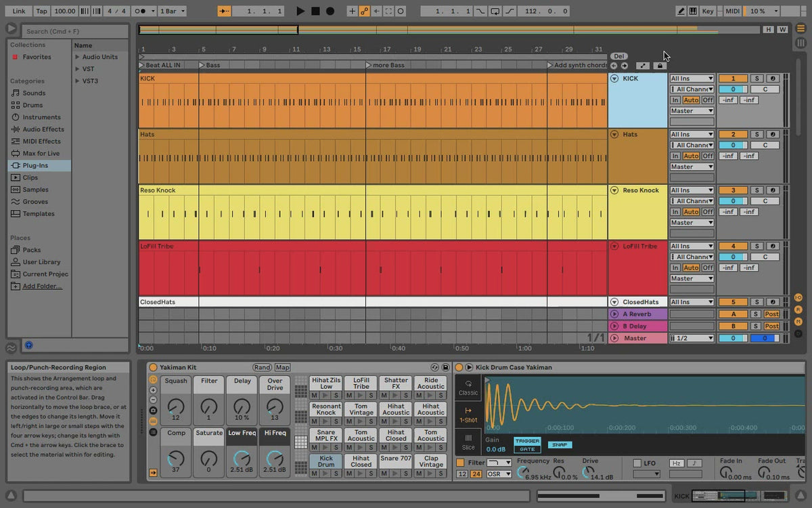Turn on the Loop switch in the transport
This screenshot has height=508, width=812.
coord(495,11)
